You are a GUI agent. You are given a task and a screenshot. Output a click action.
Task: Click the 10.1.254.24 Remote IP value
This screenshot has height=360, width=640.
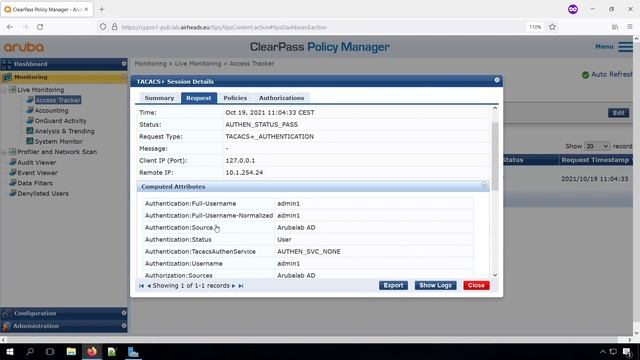pos(244,173)
